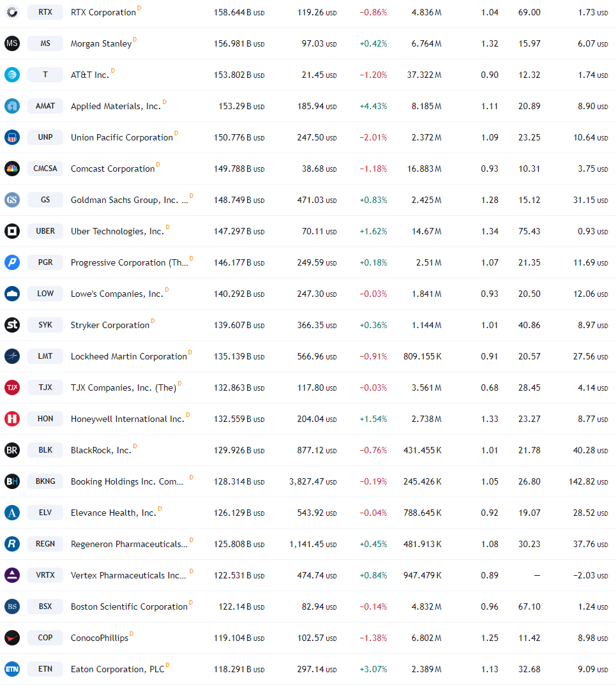The image size is (616, 685).
Task: Click Union Pacific change −2.01%
Action: click(373, 138)
